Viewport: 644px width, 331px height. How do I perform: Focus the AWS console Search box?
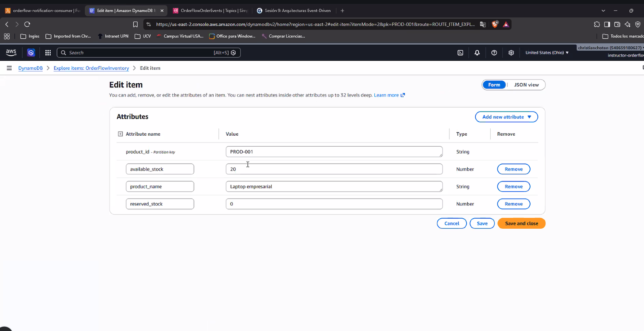(149, 53)
